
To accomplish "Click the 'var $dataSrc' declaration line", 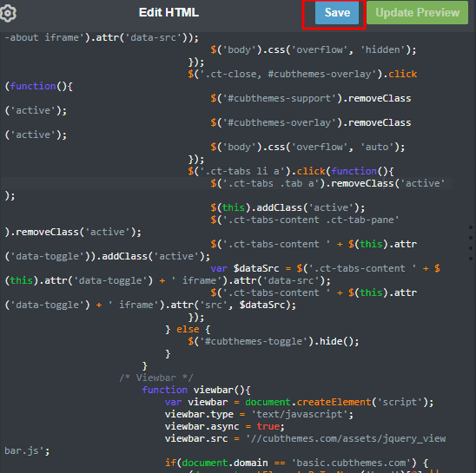I will pos(325,268).
